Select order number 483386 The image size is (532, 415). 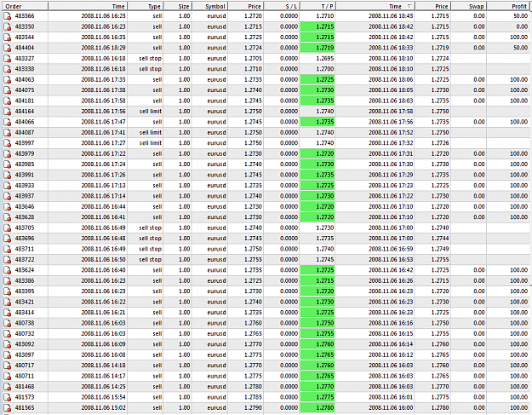click(x=25, y=280)
